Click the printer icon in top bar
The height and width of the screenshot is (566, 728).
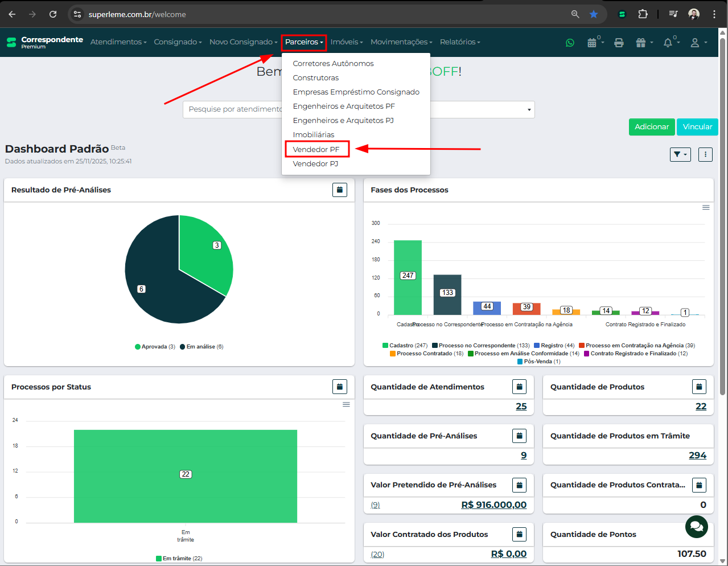(x=619, y=43)
